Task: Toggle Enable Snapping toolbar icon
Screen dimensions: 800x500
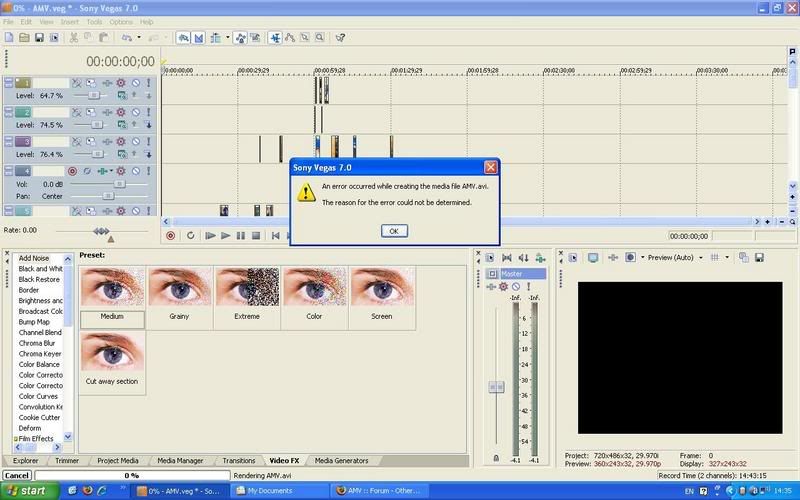Action: (x=183, y=37)
